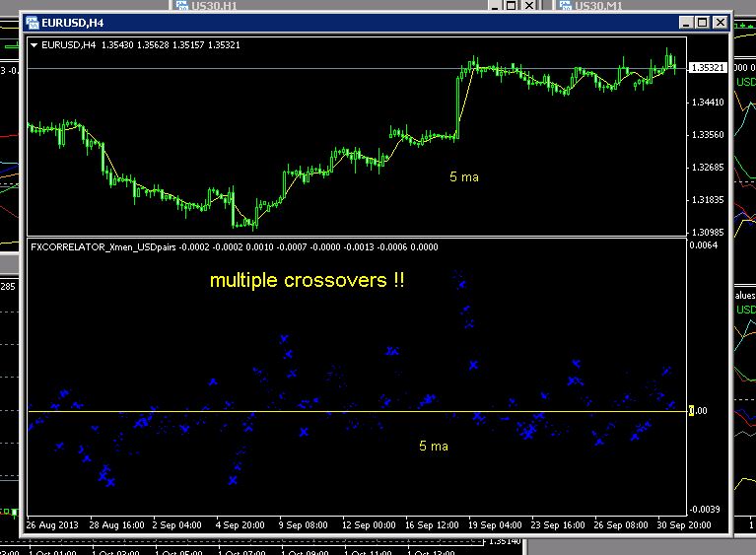The image size is (756, 555).
Task: Click the 19 Sep 04:00 time label
Action: point(495,525)
